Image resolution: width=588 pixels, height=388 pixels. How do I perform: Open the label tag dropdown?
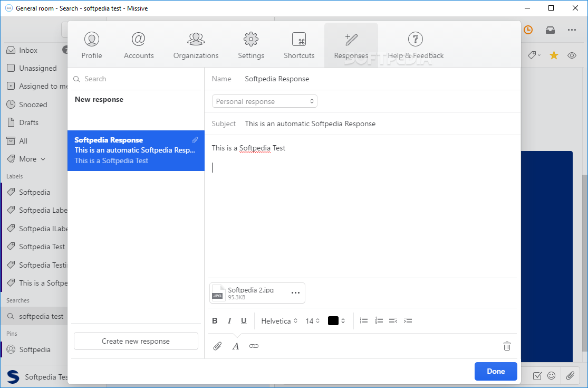(x=534, y=55)
